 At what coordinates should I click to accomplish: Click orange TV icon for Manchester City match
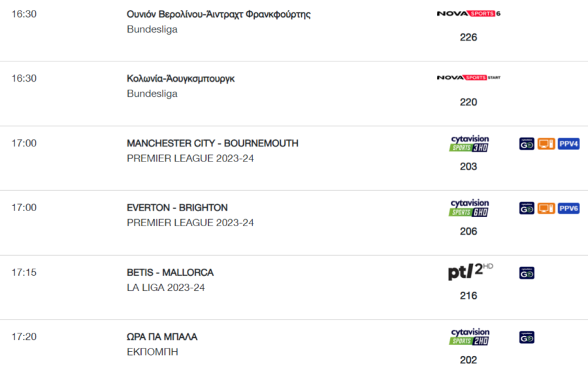pyautogui.click(x=546, y=144)
